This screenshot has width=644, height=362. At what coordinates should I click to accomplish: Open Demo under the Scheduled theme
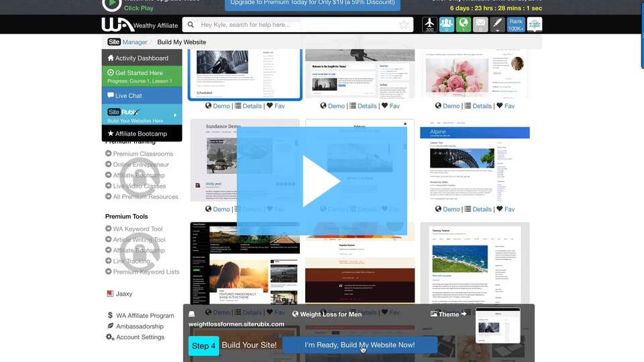click(x=217, y=106)
